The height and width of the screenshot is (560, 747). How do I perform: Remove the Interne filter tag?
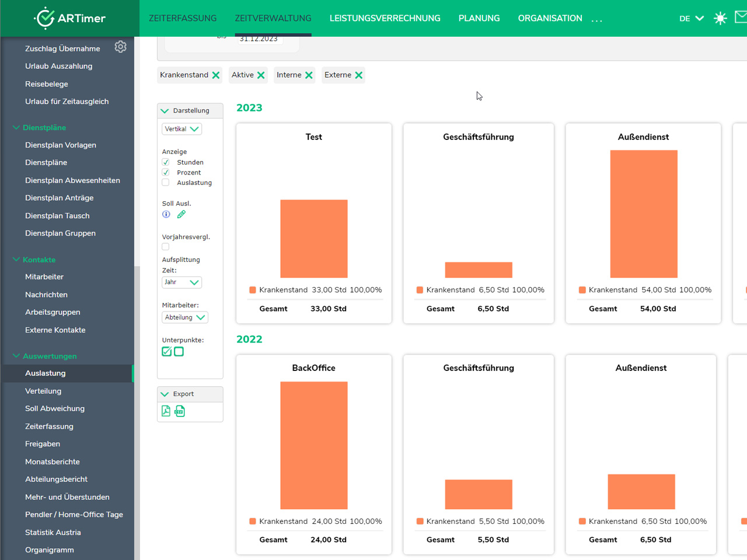tap(309, 75)
